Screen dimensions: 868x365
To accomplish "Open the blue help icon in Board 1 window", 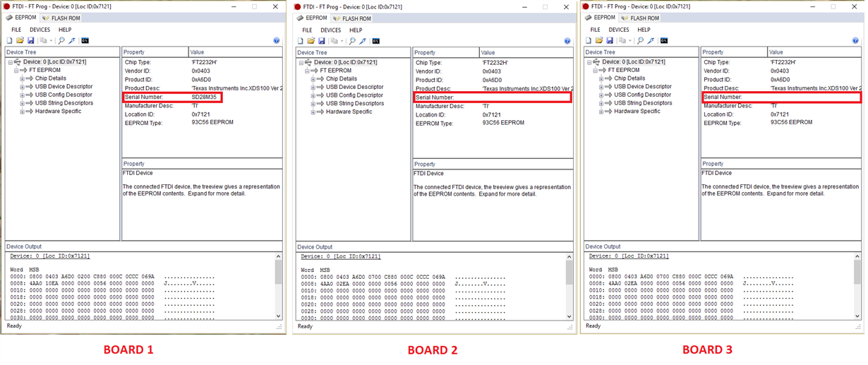I will click(277, 40).
